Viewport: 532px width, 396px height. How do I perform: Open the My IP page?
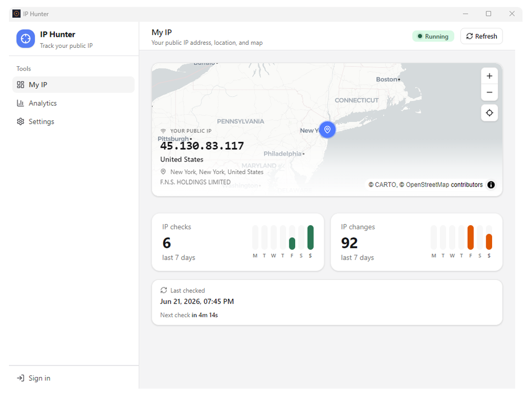(x=73, y=85)
